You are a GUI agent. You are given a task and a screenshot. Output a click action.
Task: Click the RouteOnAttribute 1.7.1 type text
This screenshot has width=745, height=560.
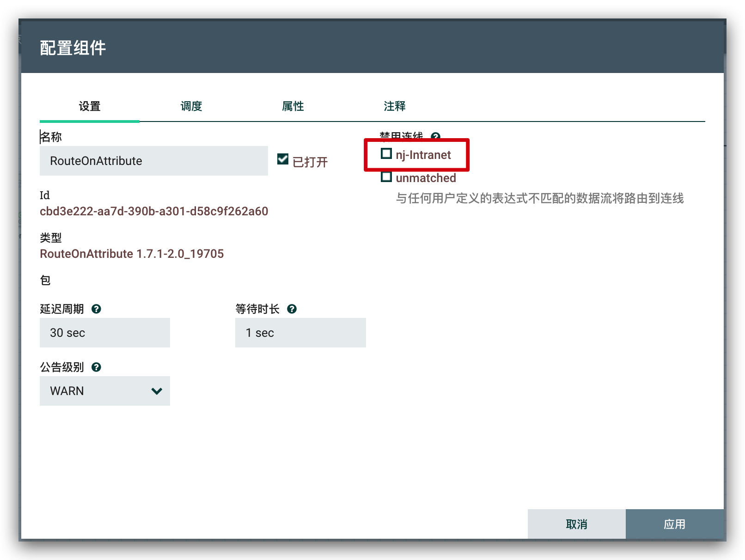point(132,254)
